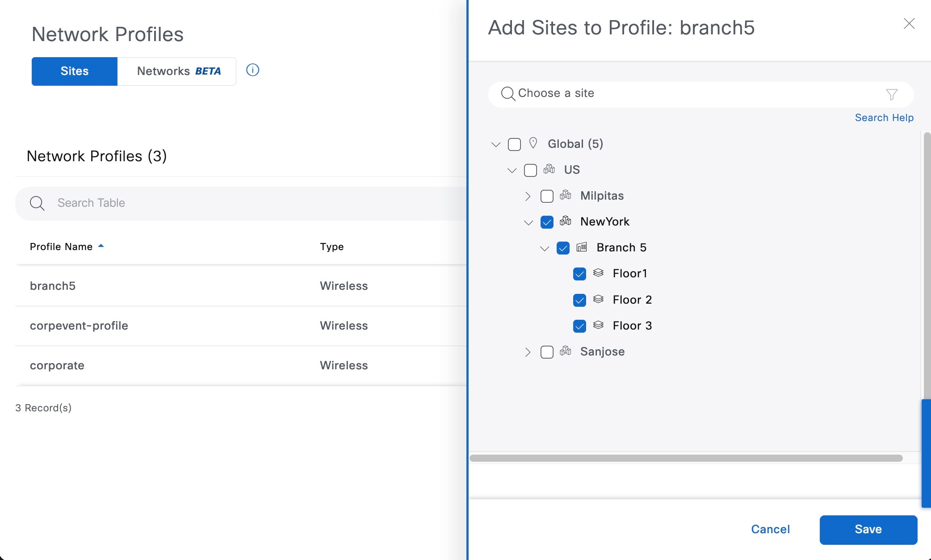Click the info icon beside Networks tab

pyautogui.click(x=252, y=70)
